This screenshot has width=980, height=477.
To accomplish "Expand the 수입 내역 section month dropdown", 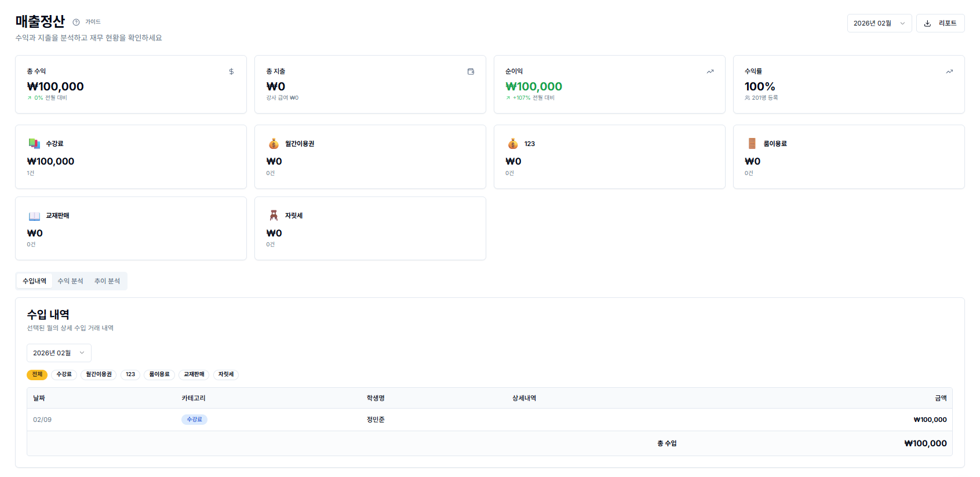I will (59, 353).
